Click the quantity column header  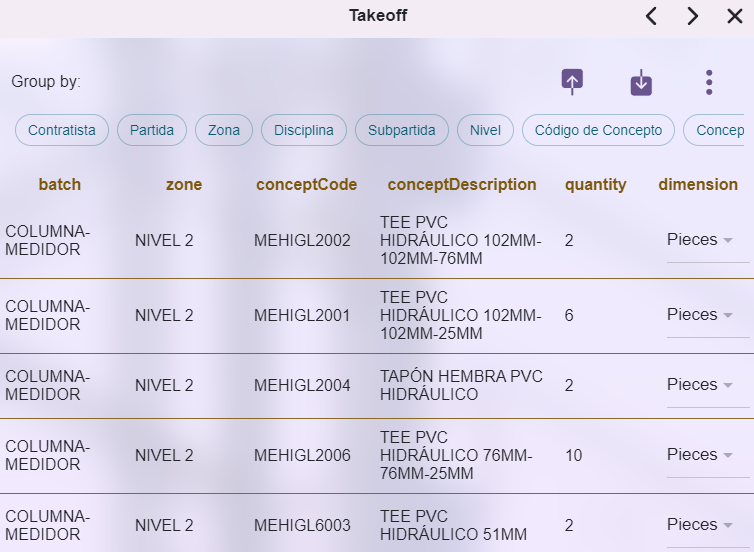click(595, 185)
